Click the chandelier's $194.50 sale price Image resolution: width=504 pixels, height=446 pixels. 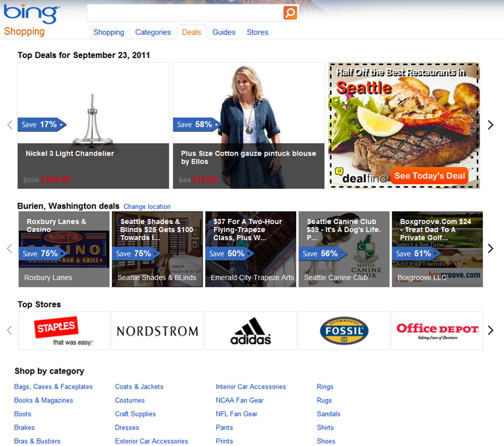[x=56, y=180]
